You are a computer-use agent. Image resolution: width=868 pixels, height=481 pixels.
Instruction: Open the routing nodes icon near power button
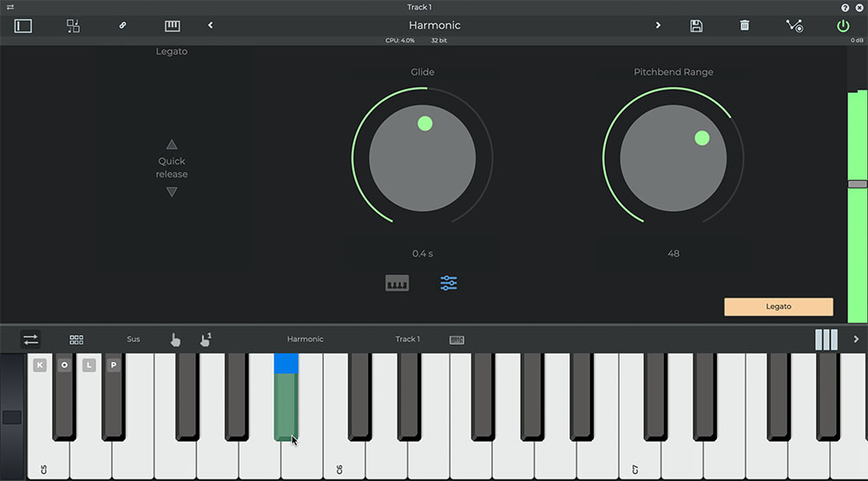794,26
